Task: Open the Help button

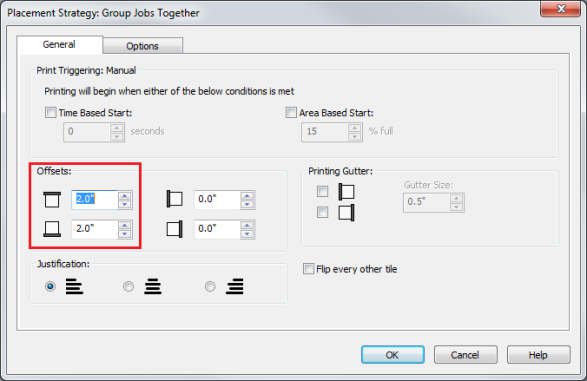Action: [539, 354]
